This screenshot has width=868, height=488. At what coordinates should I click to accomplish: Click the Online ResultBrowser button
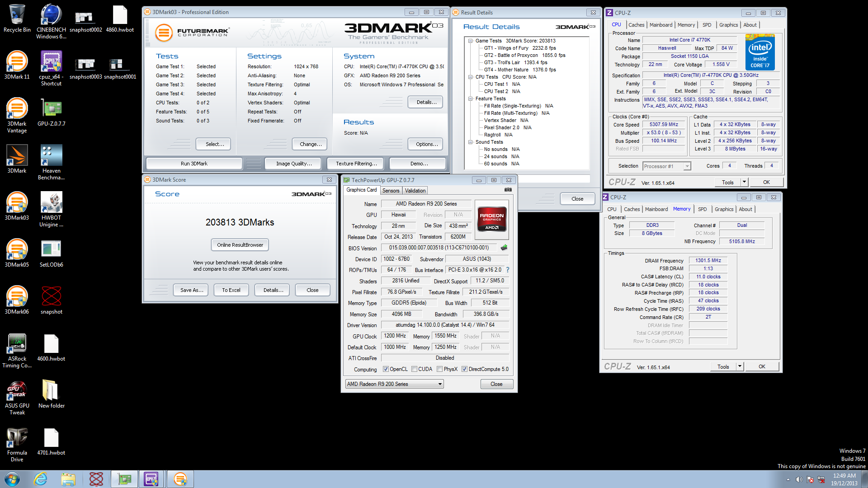click(240, 245)
